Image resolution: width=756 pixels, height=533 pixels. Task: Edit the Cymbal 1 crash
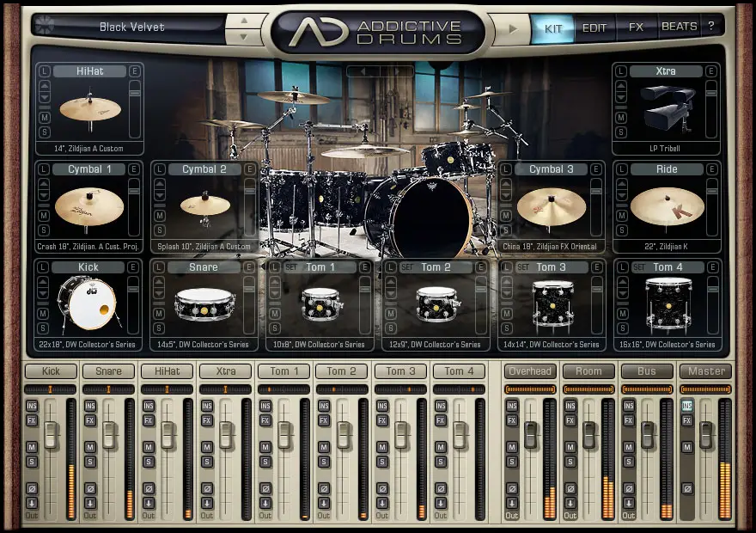pyautogui.click(x=134, y=169)
